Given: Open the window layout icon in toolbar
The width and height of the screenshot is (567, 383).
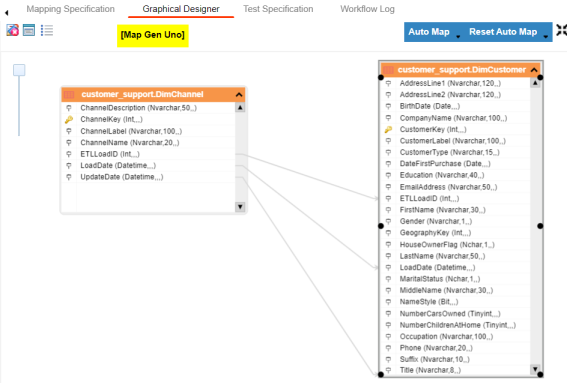Looking at the screenshot, I should [x=29, y=30].
